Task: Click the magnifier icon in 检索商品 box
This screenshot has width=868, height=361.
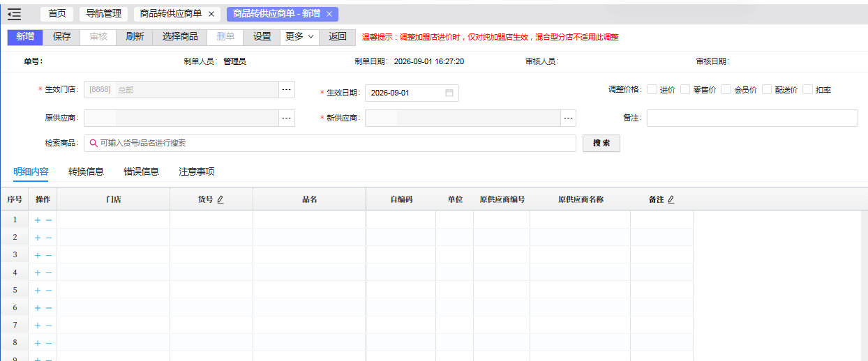Action: [x=93, y=143]
